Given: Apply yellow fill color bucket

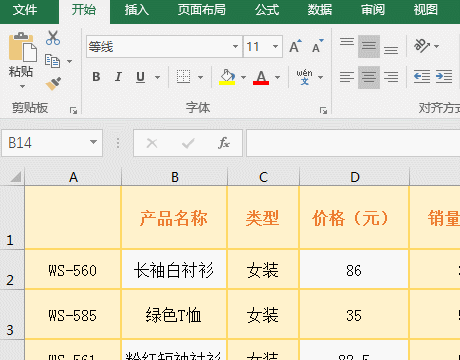Looking at the screenshot, I should (227, 77).
